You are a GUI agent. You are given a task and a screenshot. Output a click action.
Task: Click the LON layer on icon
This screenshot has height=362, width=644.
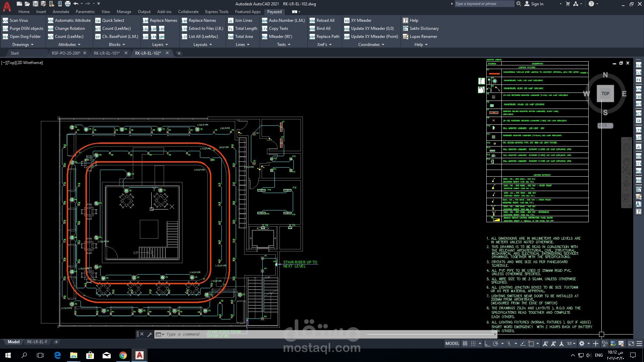pos(162,28)
